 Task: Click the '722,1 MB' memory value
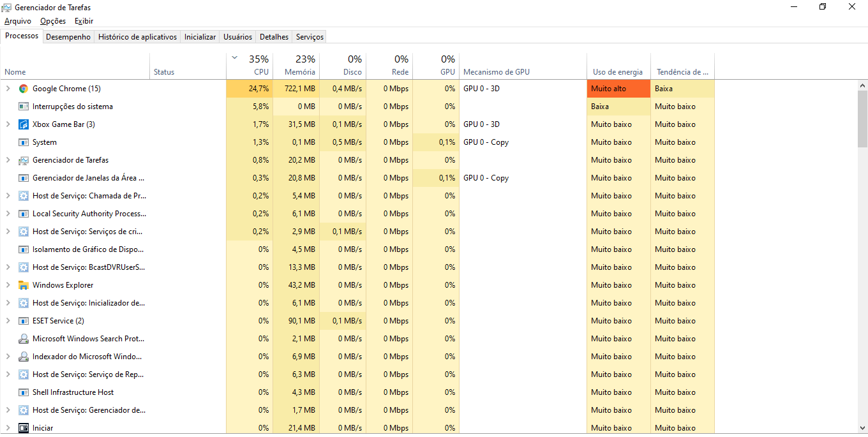[299, 89]
